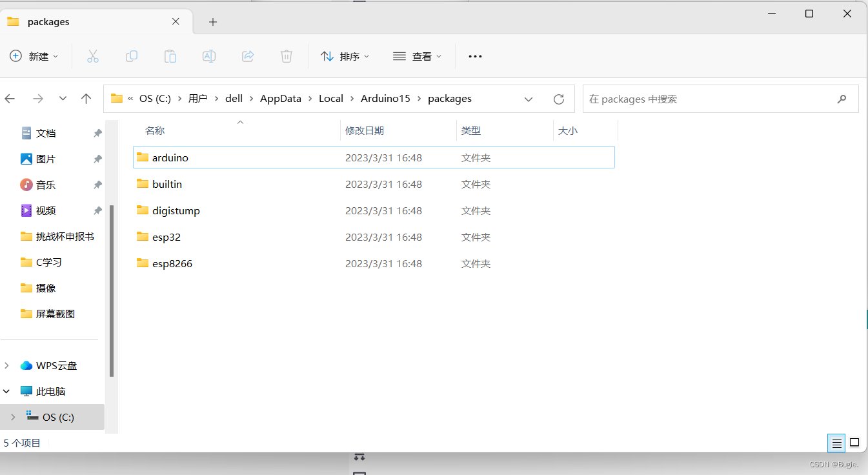Screen dimensions: 868x475
Task: Switch to details list view icon
Action: 837,443
